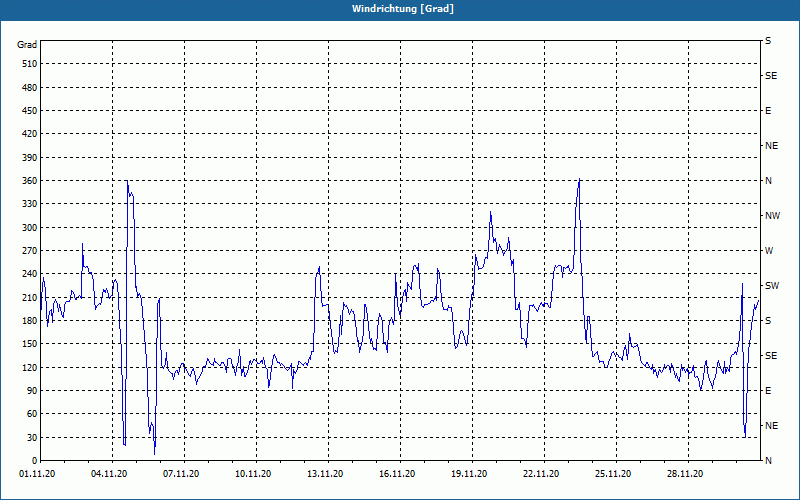This screenshot has width=800, height=500.
Task: Click the y-axis value 360
Action: pos(30,181)
